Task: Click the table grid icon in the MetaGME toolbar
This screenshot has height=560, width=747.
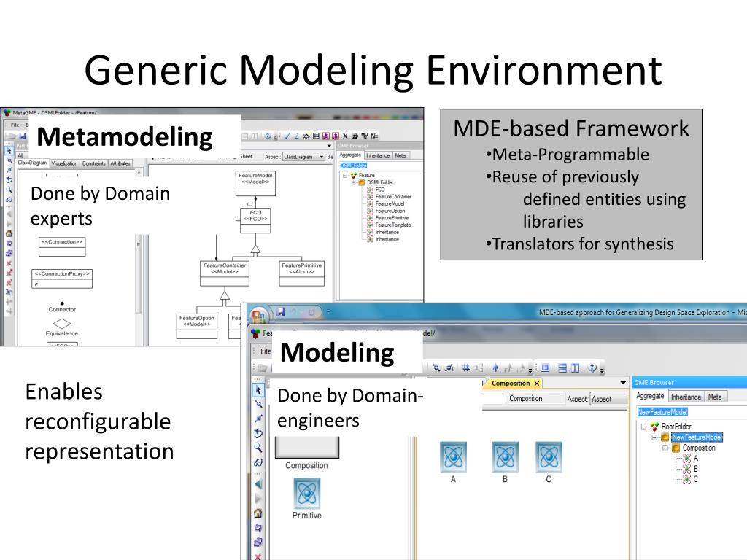Action: (316, 136)
